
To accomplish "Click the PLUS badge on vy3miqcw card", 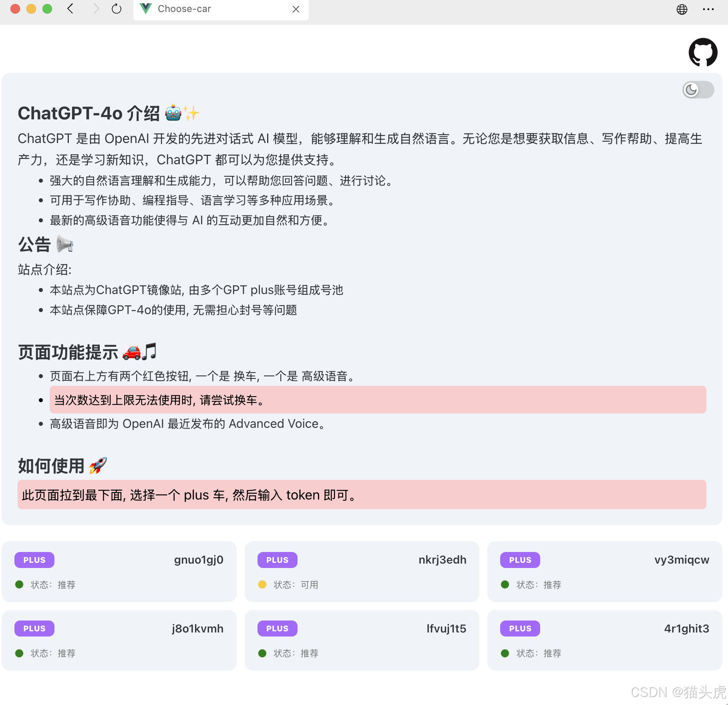I will click(x=520, y=560).
